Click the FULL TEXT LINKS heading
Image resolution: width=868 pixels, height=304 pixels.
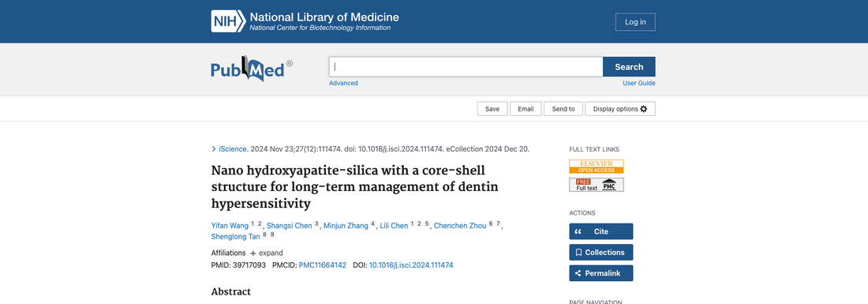click(x=594, y=149)
